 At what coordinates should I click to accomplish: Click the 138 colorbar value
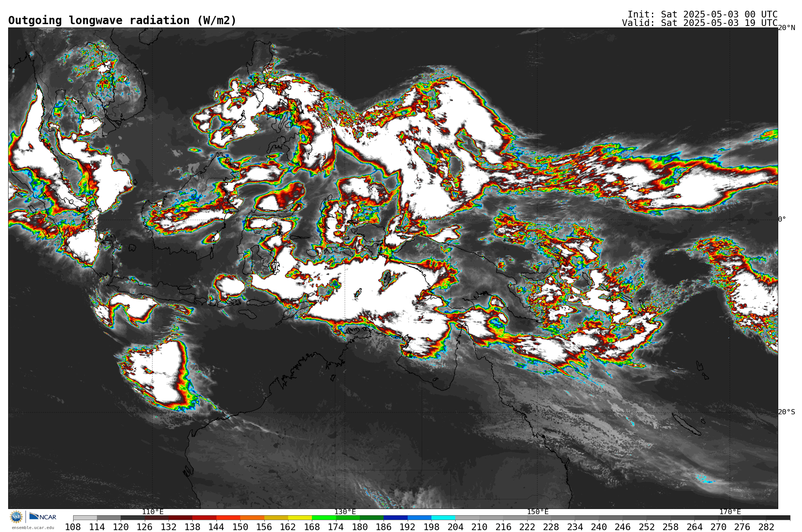pyautogui.click(x=192, y=527)
